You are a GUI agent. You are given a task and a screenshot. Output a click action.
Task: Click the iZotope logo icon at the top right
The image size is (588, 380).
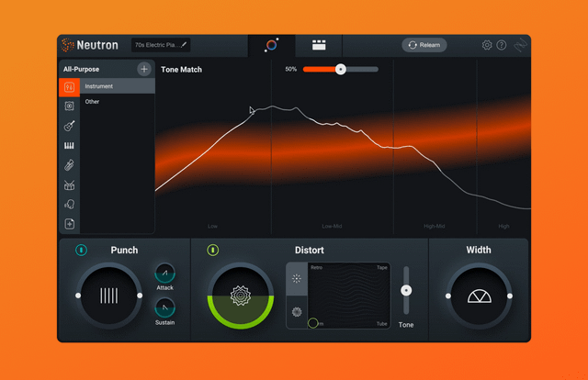(521, 45)
